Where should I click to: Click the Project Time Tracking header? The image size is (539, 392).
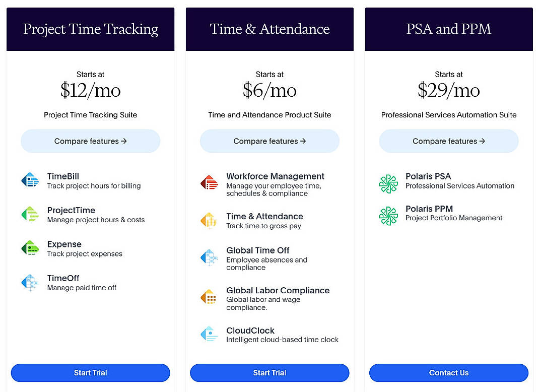[90, 29]
